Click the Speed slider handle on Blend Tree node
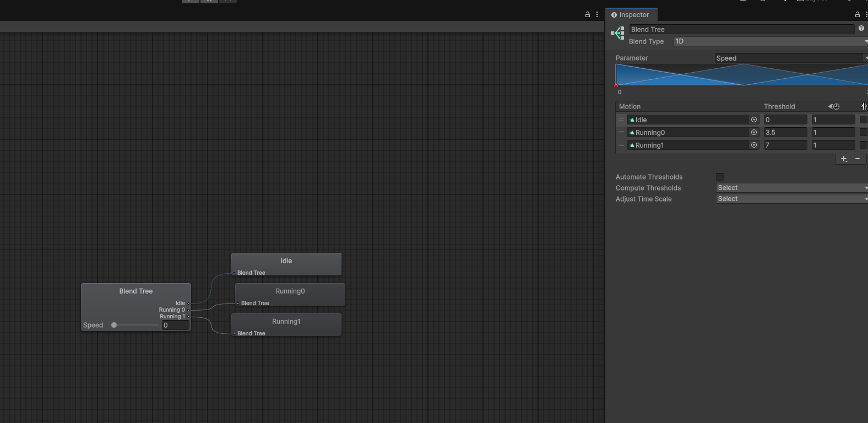The height and width of the screenshot is (423, 868). coord(114,325)
